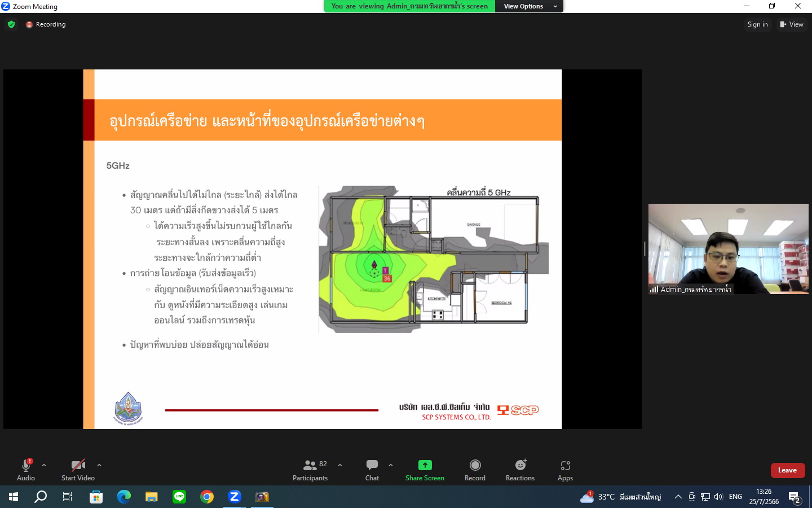Change layout using View button
Screen dimensions: 812x508
coord(791,24)
